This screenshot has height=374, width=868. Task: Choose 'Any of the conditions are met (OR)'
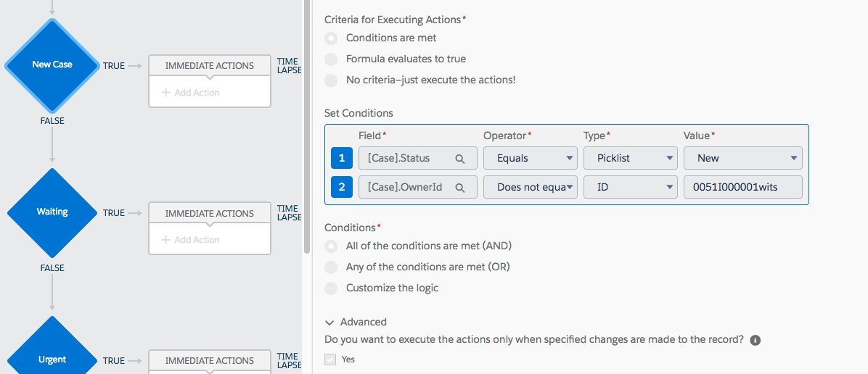pos(331,267)
